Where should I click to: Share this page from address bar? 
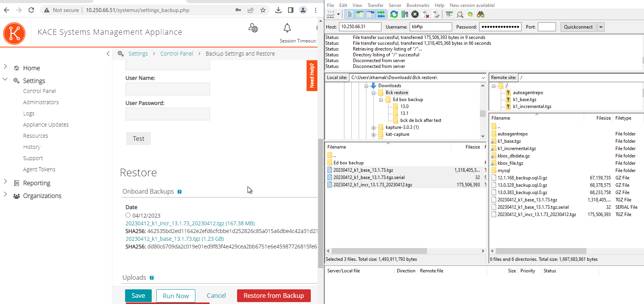(251, 10)
